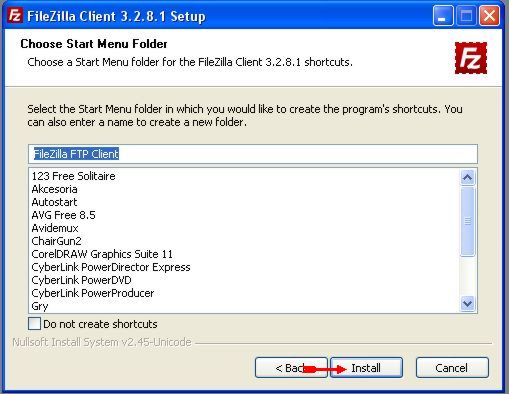Click the folder list scroll up arrow
The height and width of the screenshot is (394, 509).
click(467, 177)
